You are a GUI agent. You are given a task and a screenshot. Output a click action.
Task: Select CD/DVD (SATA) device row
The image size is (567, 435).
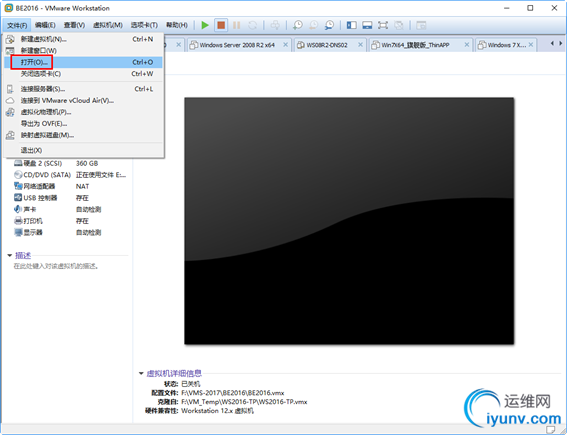71,175
